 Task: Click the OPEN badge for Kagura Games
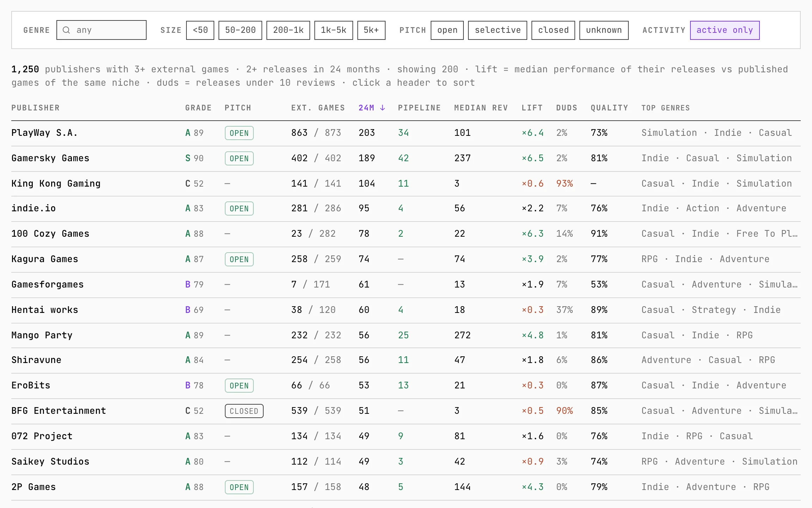click(x=239, y=259)
